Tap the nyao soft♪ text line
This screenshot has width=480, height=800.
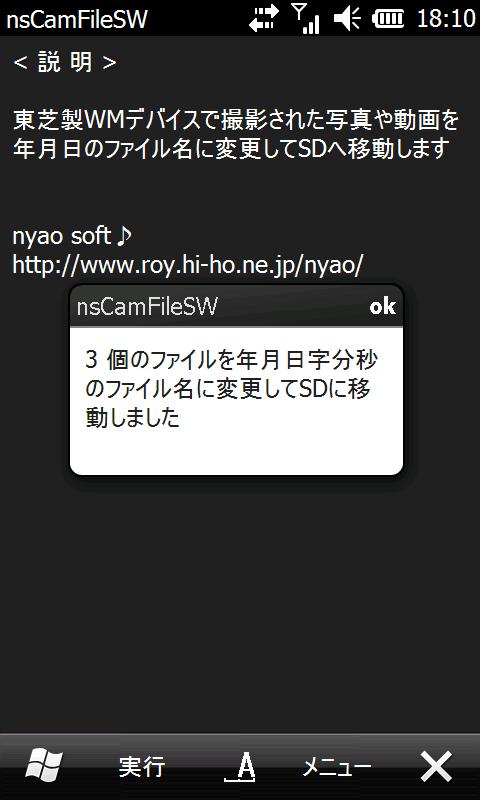pyautogui.click(x=72, y=236)
